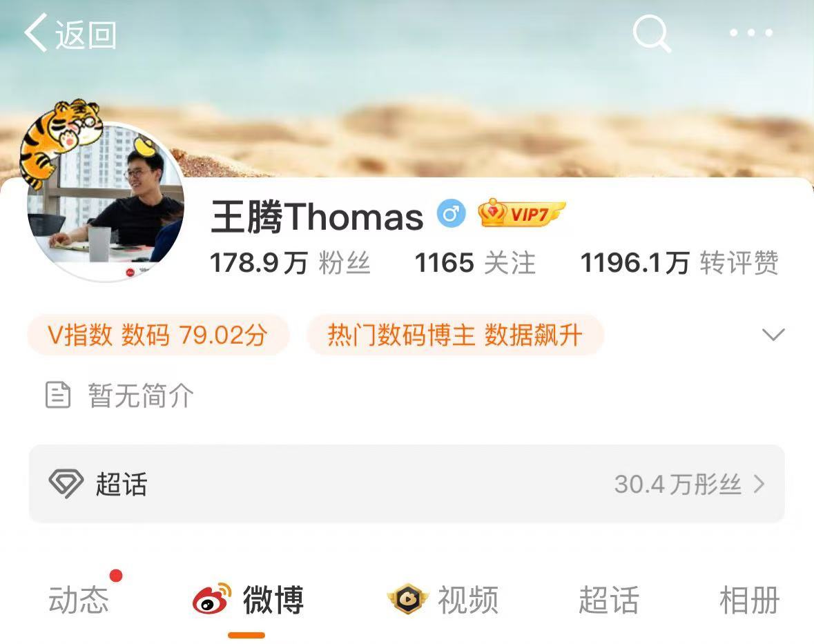Click the Weibo logo on 微博 tab
This screenshot has height=644, width=814.
coord(212,599)
